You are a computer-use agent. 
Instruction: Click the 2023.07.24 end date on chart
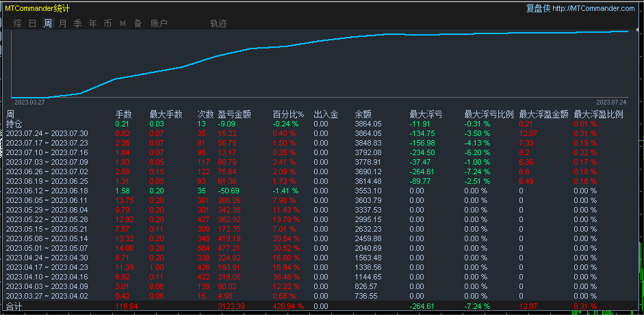(x=611, y=102)
